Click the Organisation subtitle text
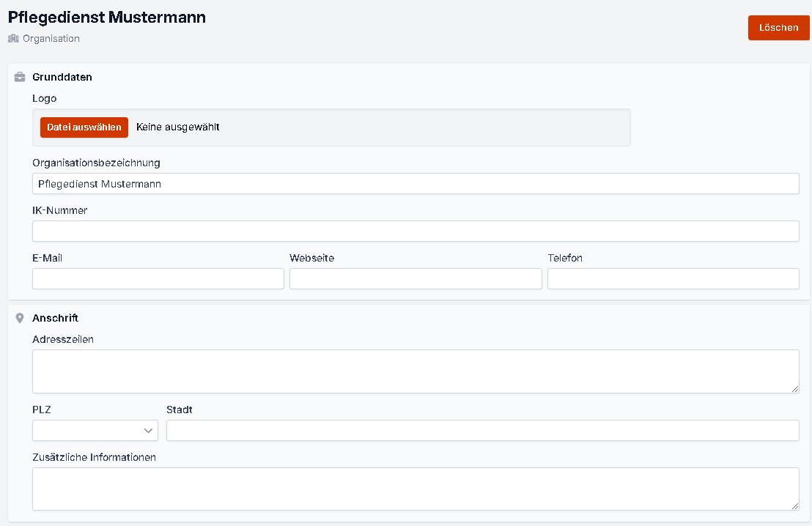The image size is (812, 526). [51, 38]
